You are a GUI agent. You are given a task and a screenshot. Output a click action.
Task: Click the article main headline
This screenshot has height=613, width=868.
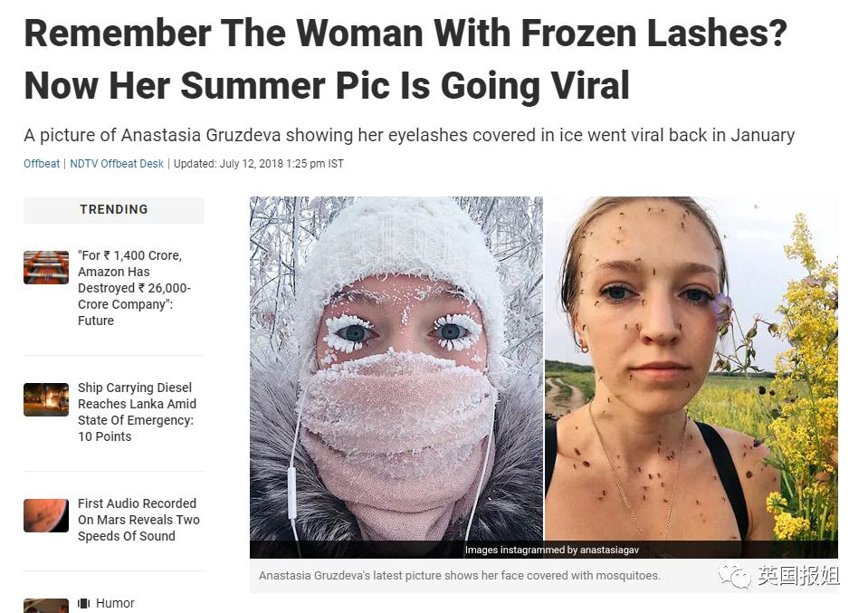(405, 59)
